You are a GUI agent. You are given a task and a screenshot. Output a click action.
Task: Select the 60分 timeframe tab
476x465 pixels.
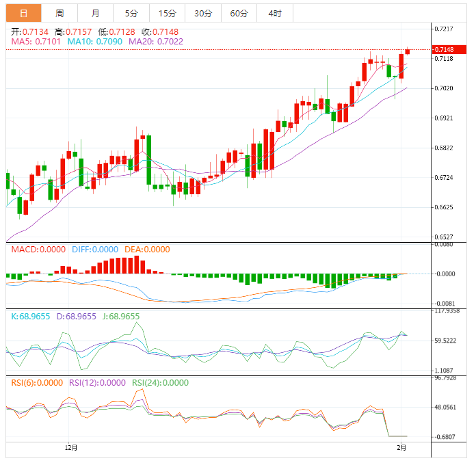239,13
